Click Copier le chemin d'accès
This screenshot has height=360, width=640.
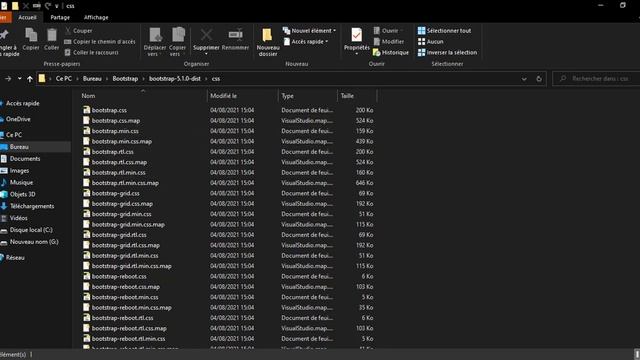point(100,42)
